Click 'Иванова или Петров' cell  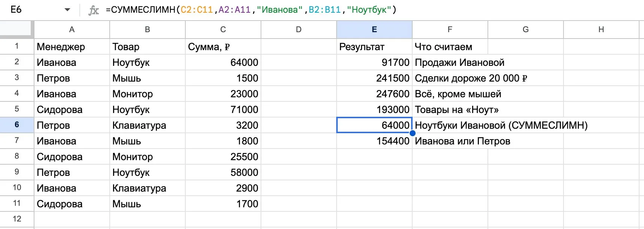462,141
